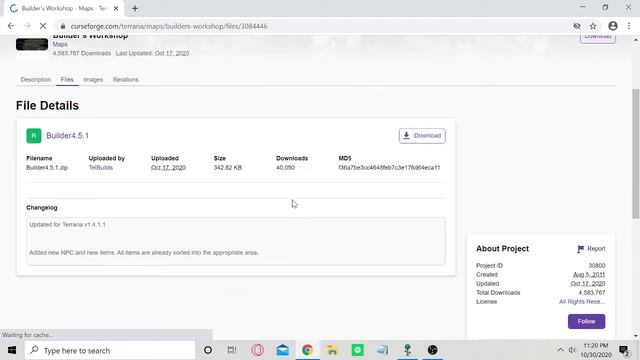
Task: Click the Report flag icon
Action: [580, 249]
